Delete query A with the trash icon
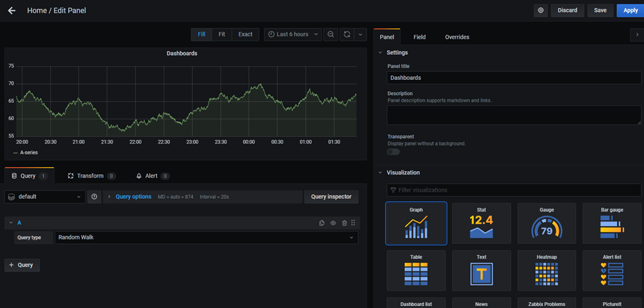Viewport: 644px width, 308px height. click(344, 223)
